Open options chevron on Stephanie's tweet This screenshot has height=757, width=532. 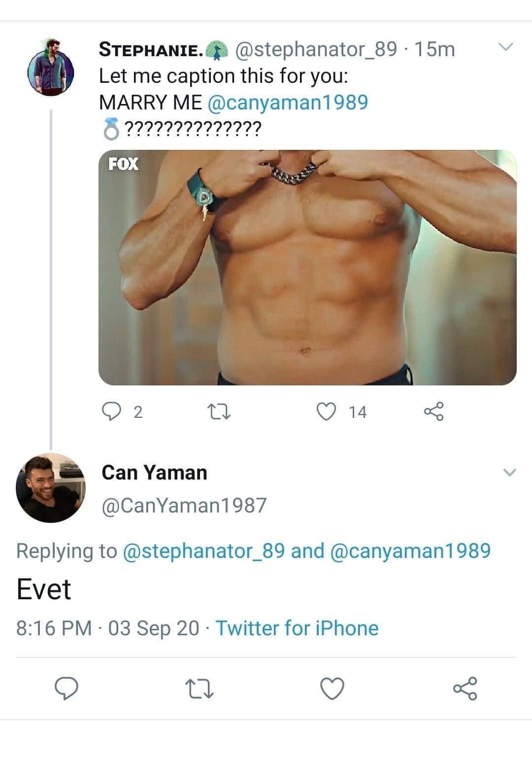coord(506,47)
